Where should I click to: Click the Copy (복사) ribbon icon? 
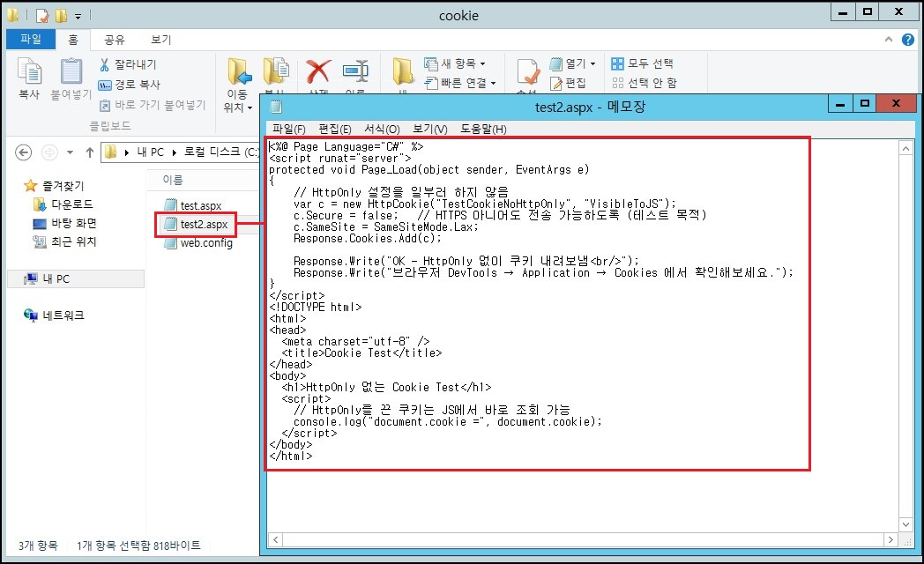point(29,72)
